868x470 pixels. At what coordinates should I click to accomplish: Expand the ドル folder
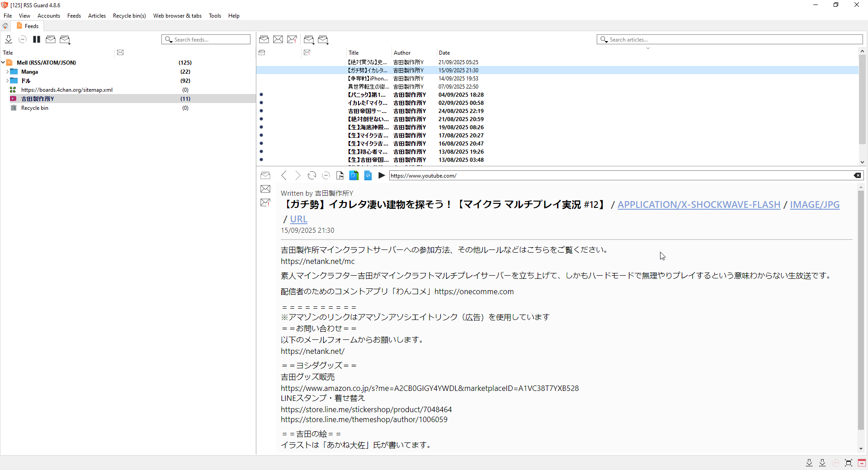tap(7, 80)
